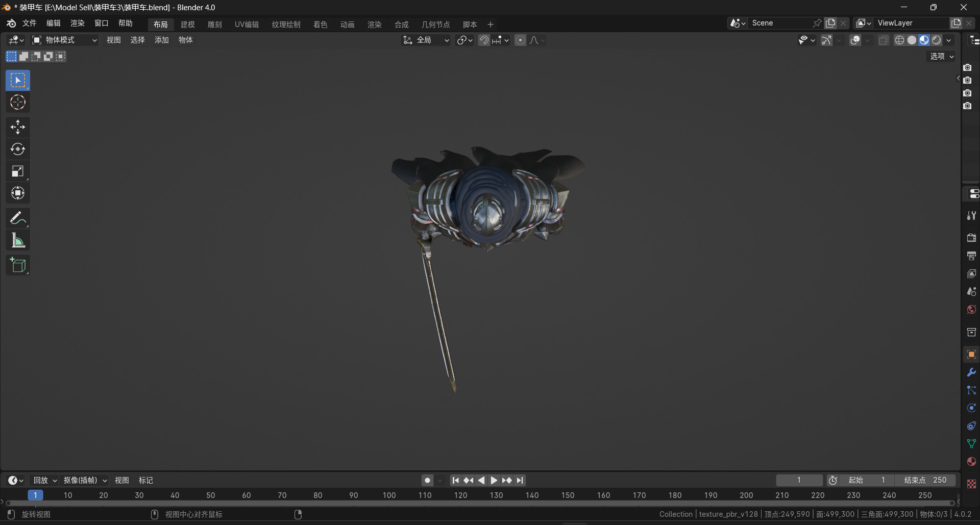
Task: Open the viewport 添加 menu
Action: 162,40
